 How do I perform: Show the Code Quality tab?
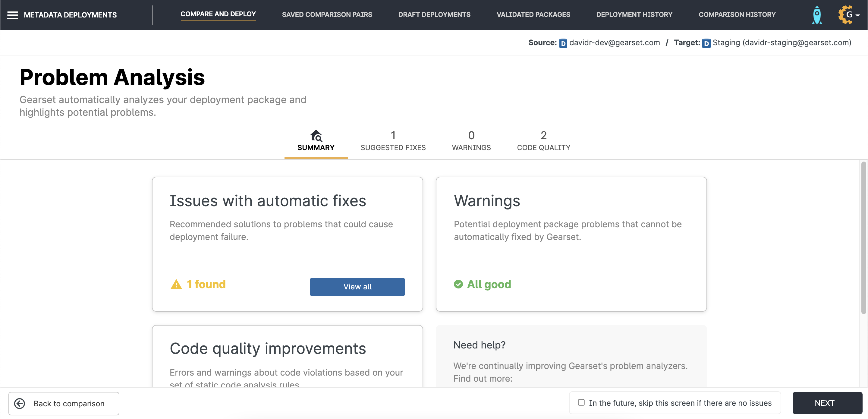click(543, 142)
